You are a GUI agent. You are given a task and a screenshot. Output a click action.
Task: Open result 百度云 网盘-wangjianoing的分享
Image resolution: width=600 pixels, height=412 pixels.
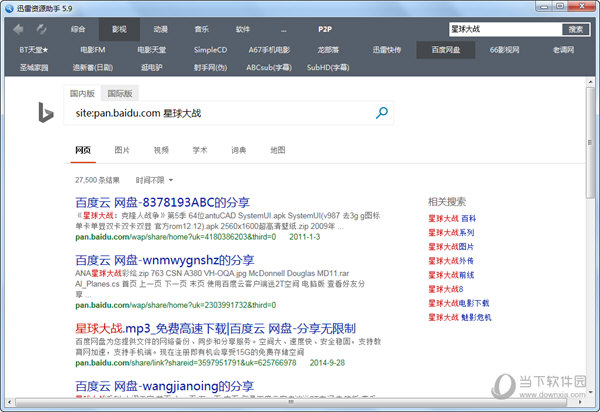165,386
